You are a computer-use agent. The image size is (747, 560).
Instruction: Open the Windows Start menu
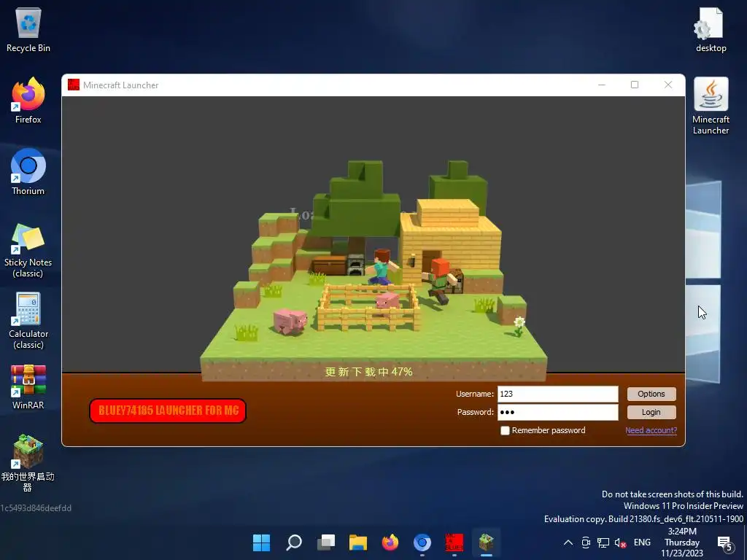(x=261, y=542)
